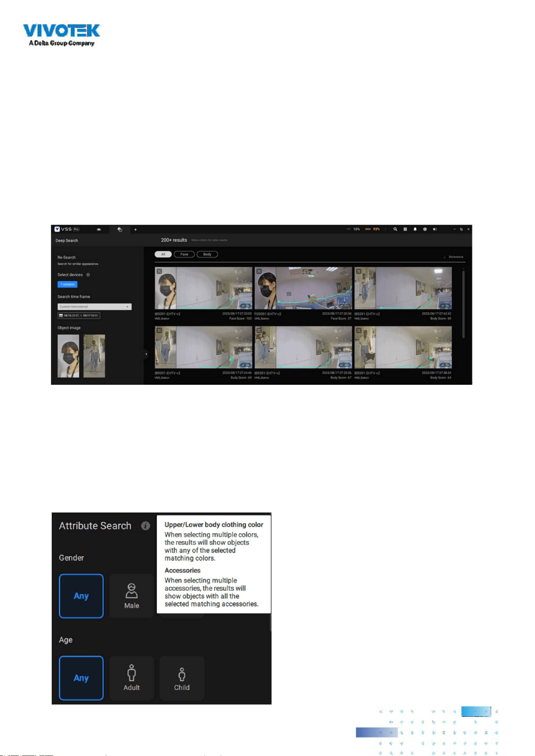This screenshot has height=756, width=535.
Task: Click the Re-Search label
Action: pos(66,257)
